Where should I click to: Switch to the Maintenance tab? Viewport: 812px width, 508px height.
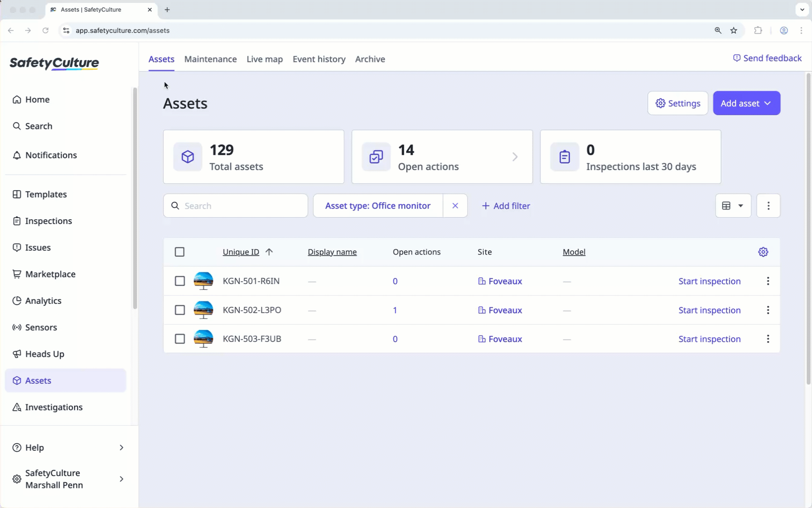pos(211,59)
